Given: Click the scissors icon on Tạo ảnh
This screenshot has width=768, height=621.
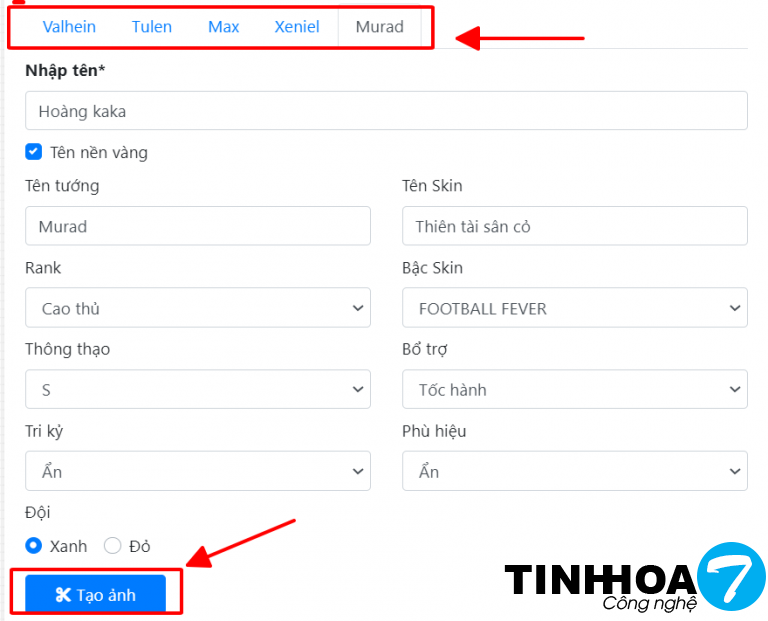Looking at the screenshot, I should 63,596.
